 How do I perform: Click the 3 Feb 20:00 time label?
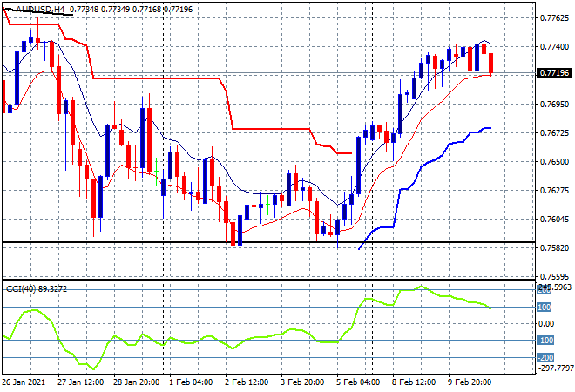(x=302, y=382)
